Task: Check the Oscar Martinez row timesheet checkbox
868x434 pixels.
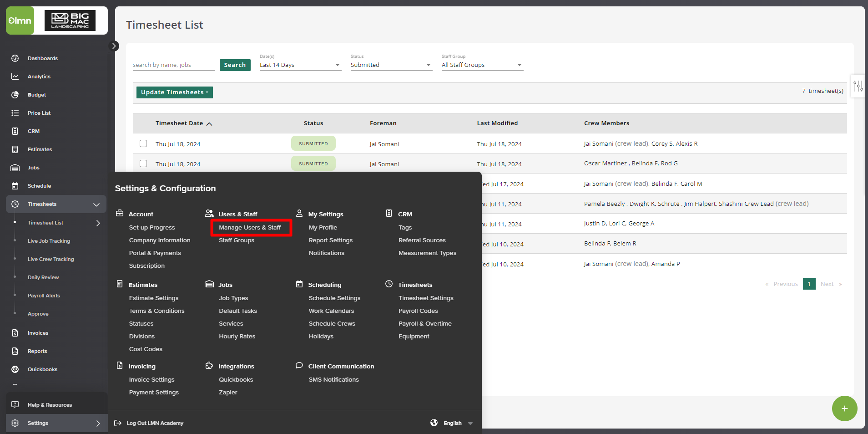Action: (143, 163)
